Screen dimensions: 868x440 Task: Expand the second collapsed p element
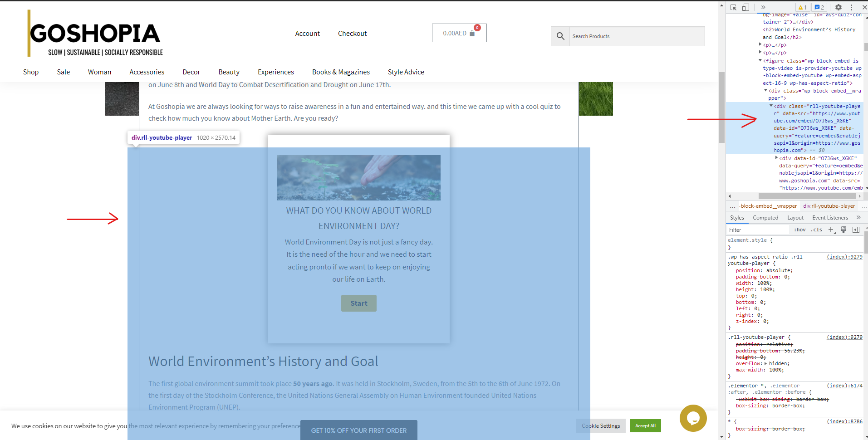pos(760,52)
